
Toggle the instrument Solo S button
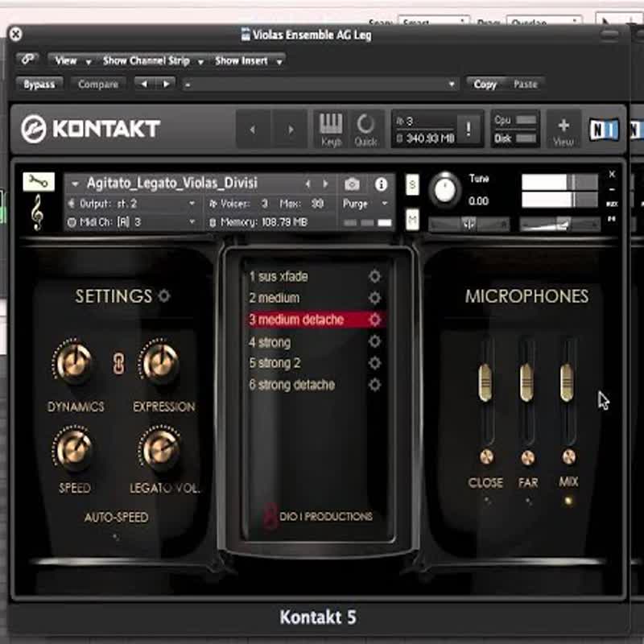pyautogui.click(x=412, y=185)
